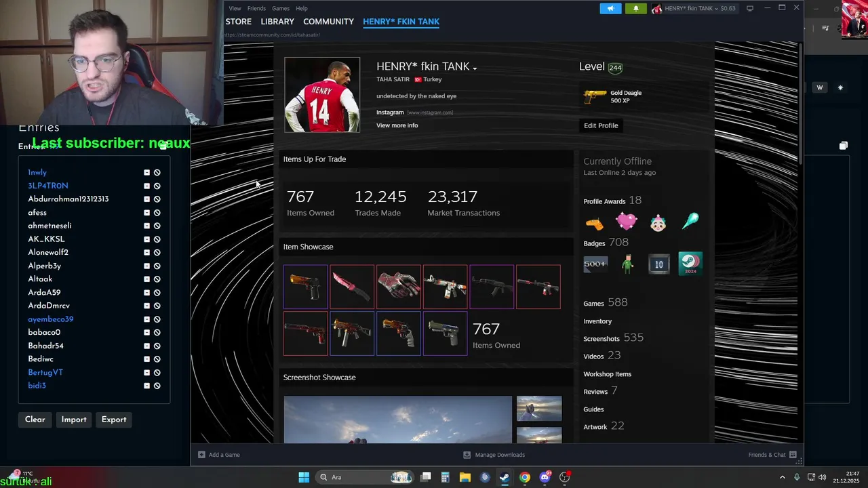Open File Explorer from the taskbar

465,477
